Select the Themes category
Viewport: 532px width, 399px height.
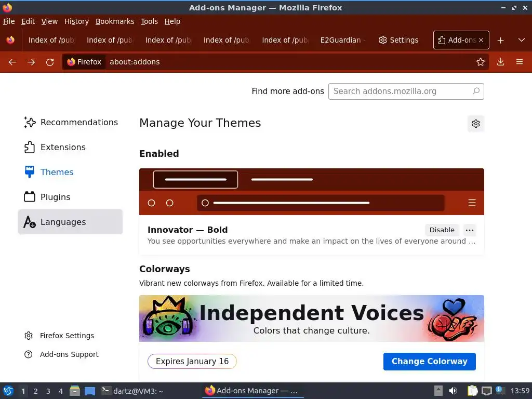click(x=71, y=172)
